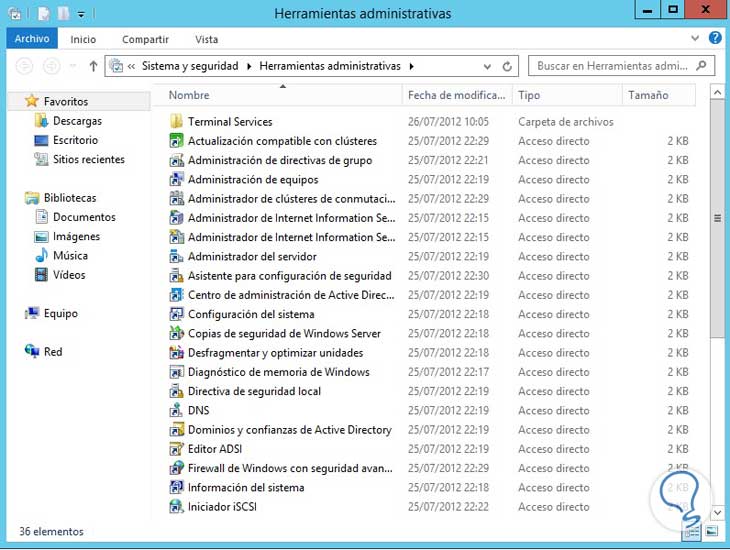Select Equipo in the navigation pane
The image size is (730, 550).
coord(61,313)
